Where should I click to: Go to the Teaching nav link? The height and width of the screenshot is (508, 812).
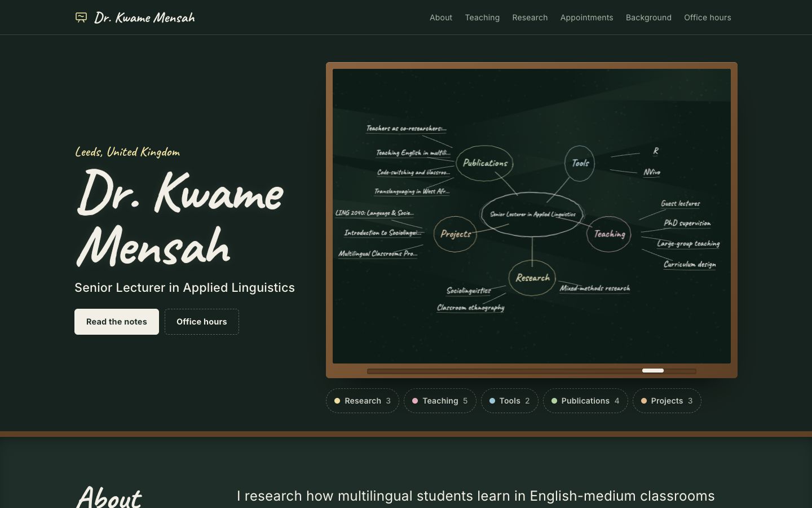pos(482,17)
